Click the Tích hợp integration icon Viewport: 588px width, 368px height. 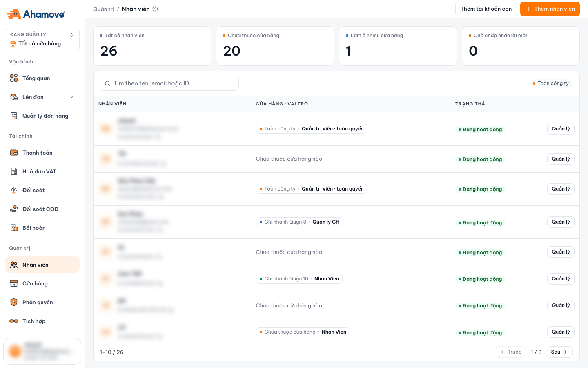point(14,321)
